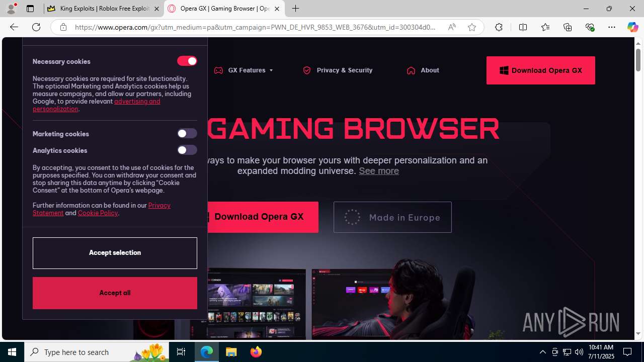Click the large Download Opera GX hero button

click(x=259, y=217)
